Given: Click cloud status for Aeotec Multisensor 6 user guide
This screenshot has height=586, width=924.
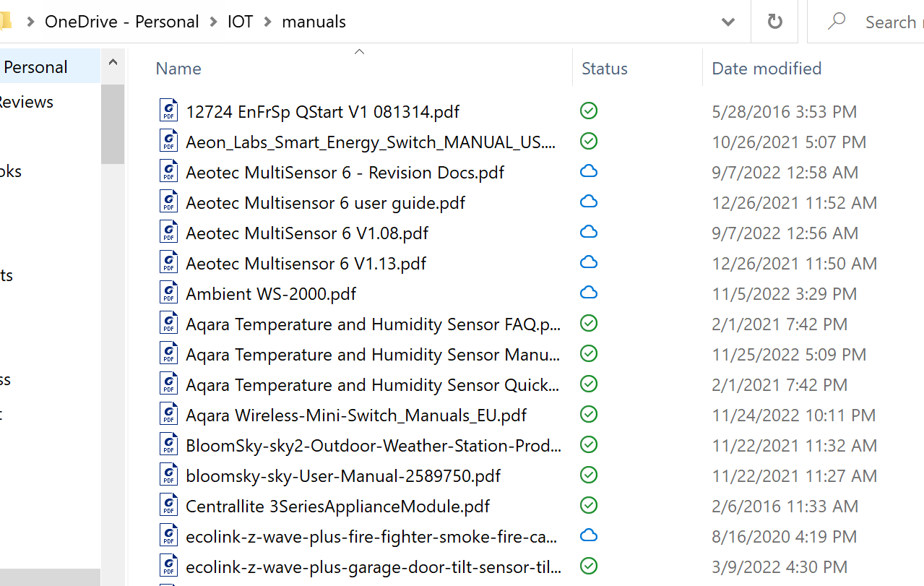Looking at the screenshot, I should click(x=589, y=202).
